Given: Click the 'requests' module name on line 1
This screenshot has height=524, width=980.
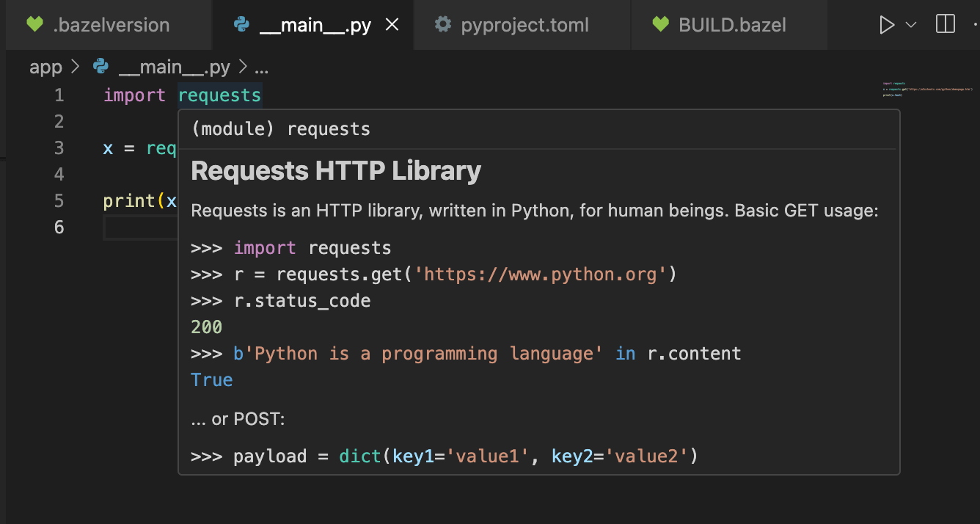Looking at the screenshot, I should coord(219,95).
